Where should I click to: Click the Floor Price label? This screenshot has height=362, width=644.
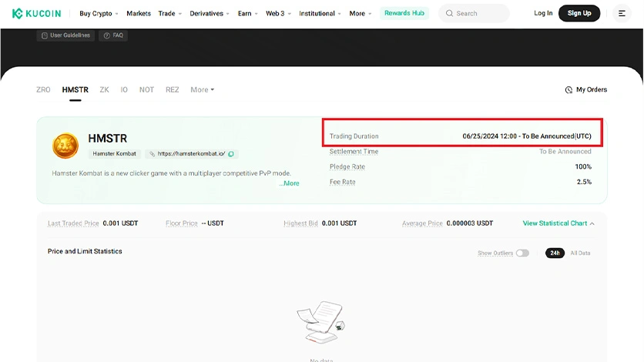[182, 223]
